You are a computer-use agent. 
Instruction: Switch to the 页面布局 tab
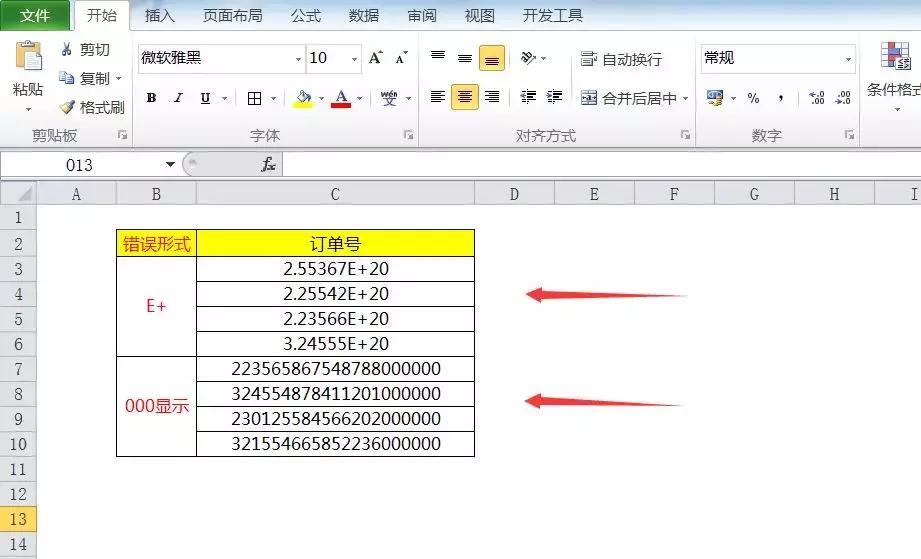coord(233,15)
